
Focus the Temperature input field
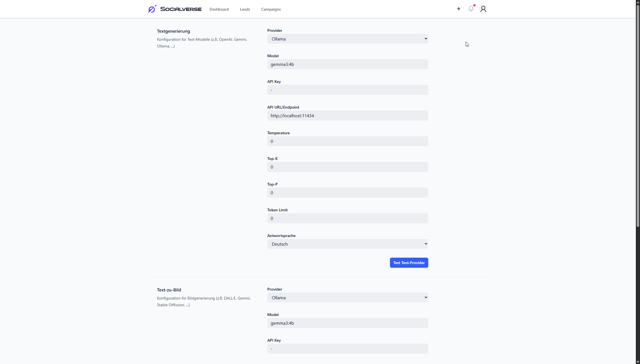click(347, 142)
